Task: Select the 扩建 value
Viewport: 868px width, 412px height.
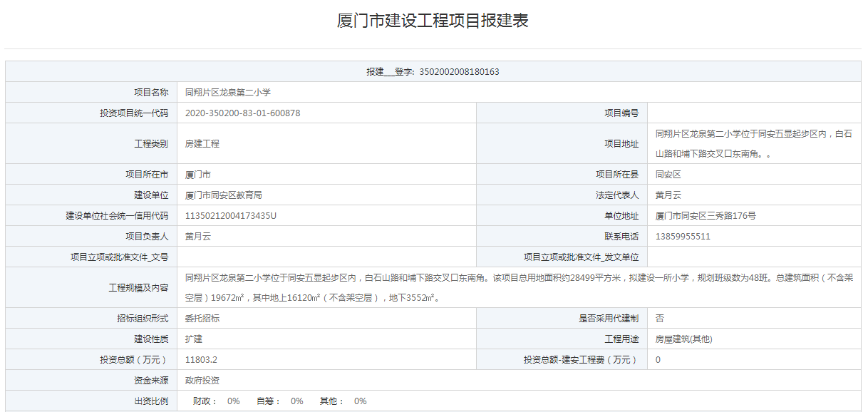Action: pyautogui.click(x=194, y=339)
